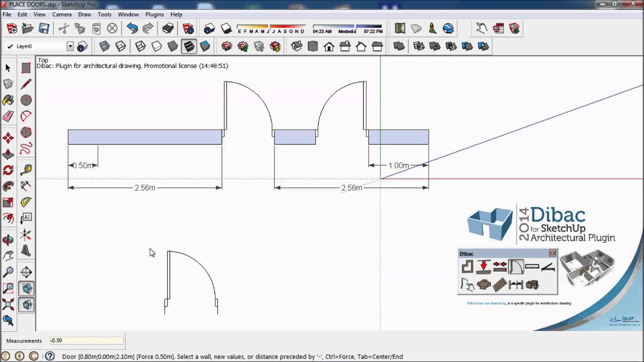Toggle checkmark beside Layer0
This screenshot has width=644, height=362.
(x=10, y=46)
